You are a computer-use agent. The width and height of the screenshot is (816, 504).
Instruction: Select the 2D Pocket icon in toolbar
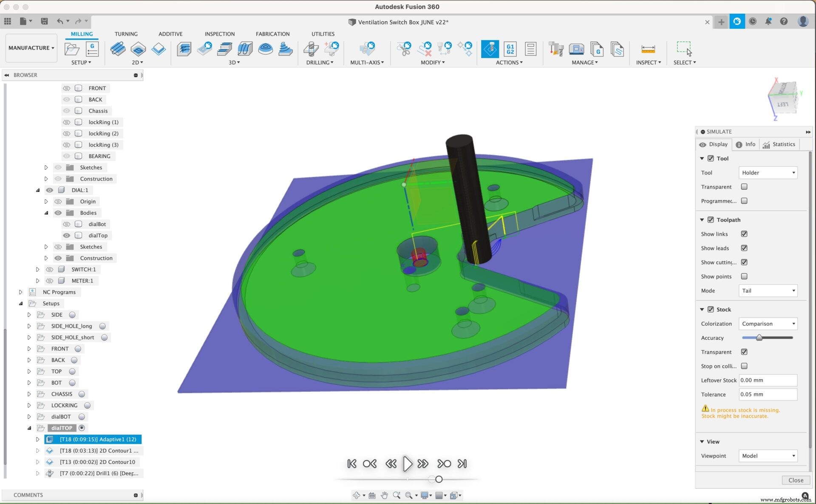[138, 49]
